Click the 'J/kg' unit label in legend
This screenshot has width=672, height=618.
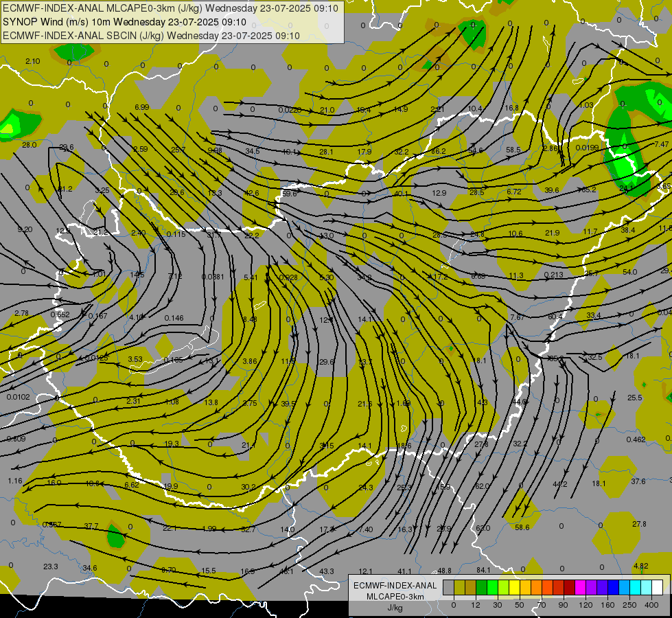[395, 608]
